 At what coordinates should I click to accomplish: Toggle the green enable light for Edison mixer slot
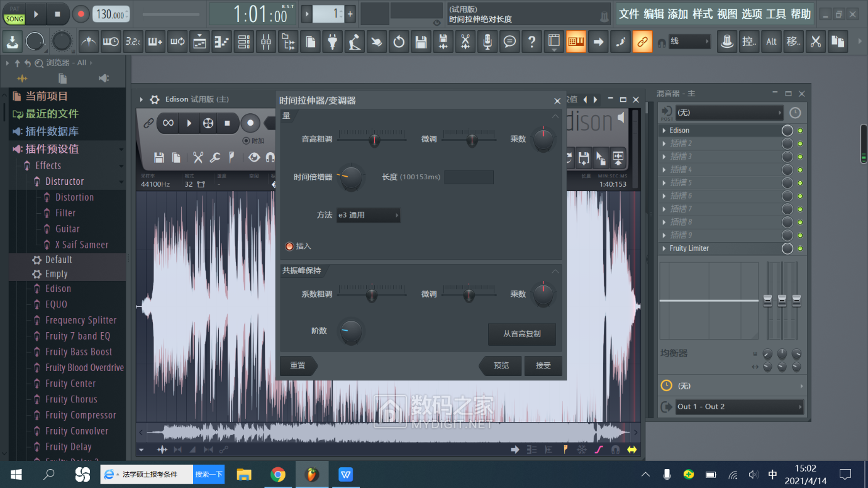point(800,131)
